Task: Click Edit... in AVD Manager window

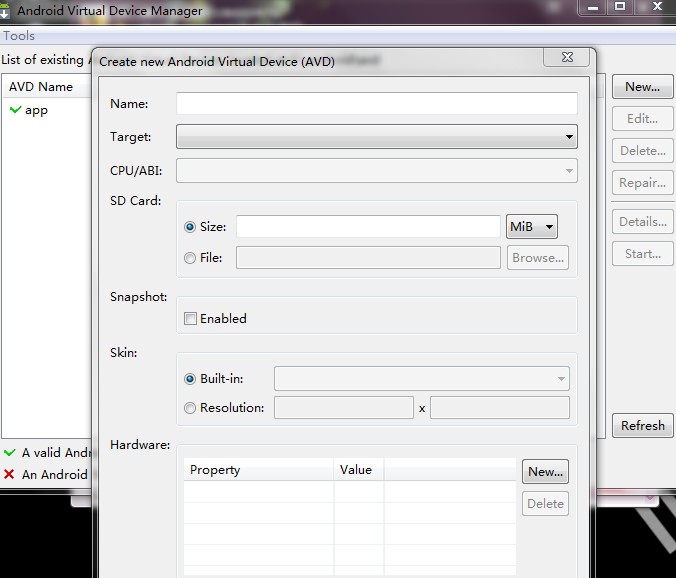Action: (642, 119)
